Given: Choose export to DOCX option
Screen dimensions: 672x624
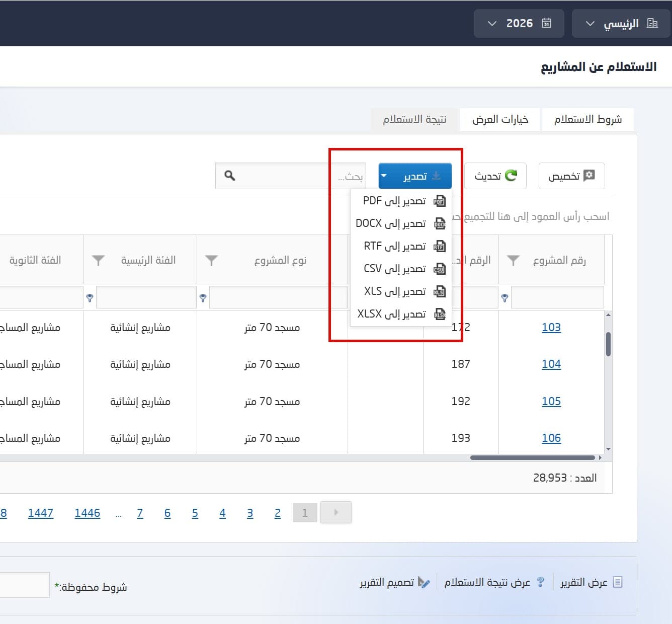Looking at the screenshot, I should 401,223.
